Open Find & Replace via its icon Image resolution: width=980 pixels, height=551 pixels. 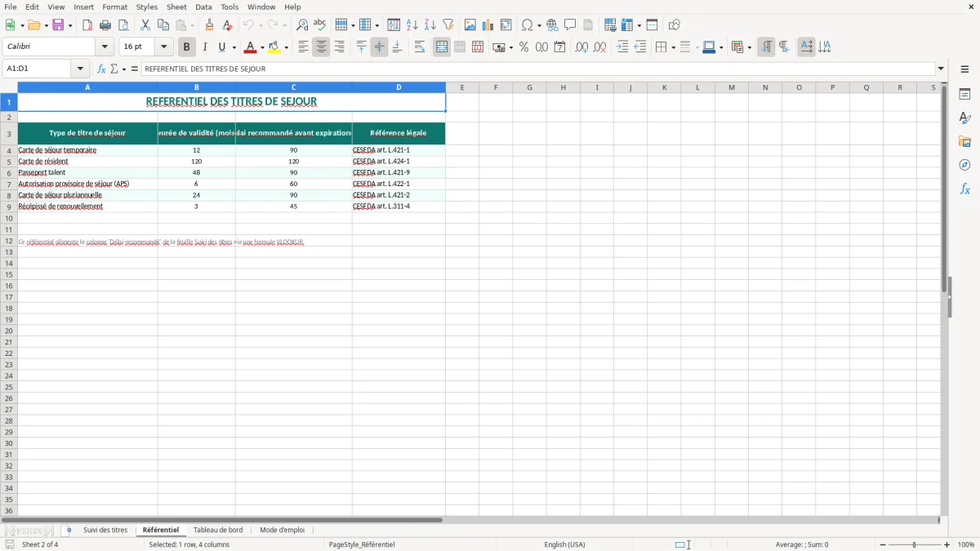[302, 25]
